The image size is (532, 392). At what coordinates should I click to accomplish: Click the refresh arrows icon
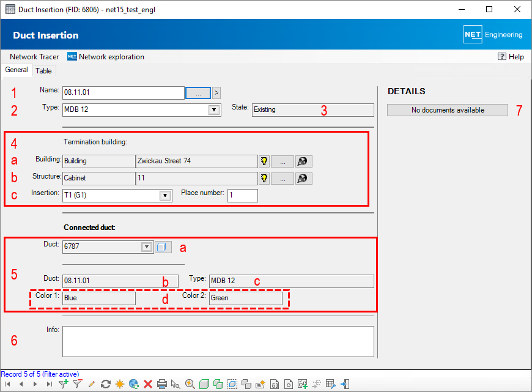pyautogui.click(x=106, y=384)
